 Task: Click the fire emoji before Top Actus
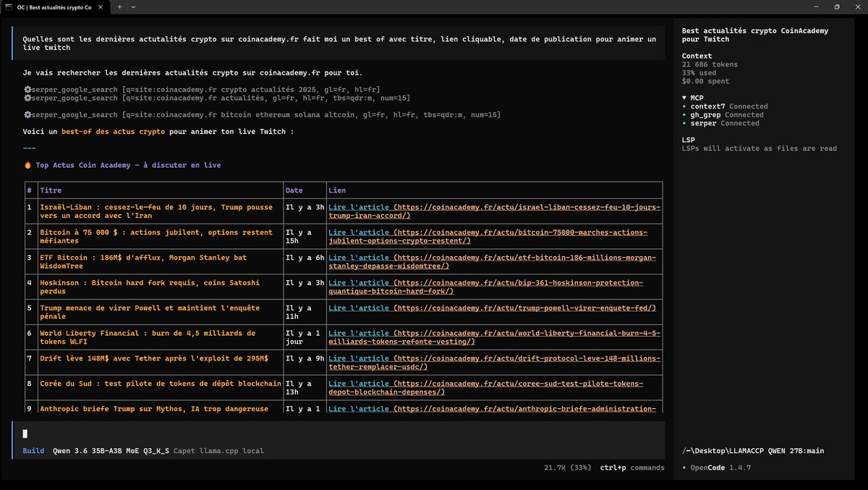(27, 165)
